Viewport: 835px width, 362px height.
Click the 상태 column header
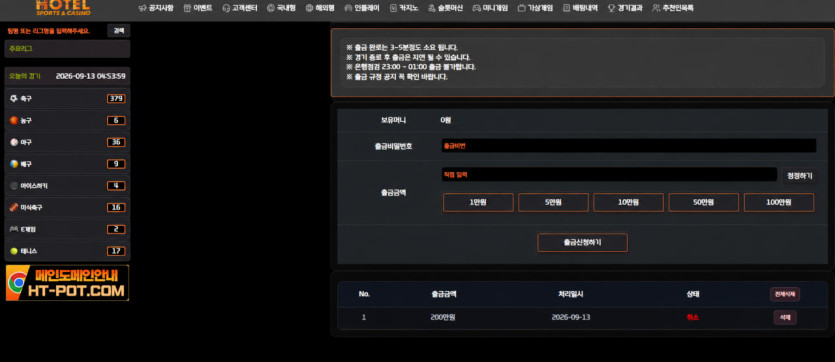click(693, 294)
